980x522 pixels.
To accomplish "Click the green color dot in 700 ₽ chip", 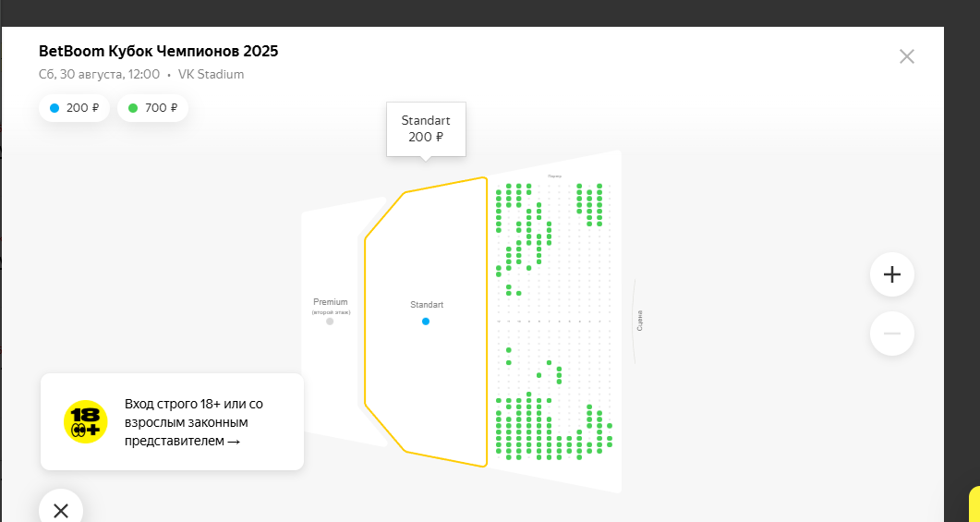I will click(x=132, y=108).
